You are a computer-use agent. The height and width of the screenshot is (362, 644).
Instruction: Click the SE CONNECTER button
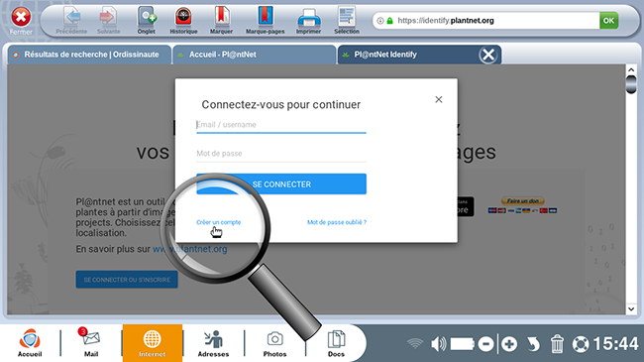281,183
